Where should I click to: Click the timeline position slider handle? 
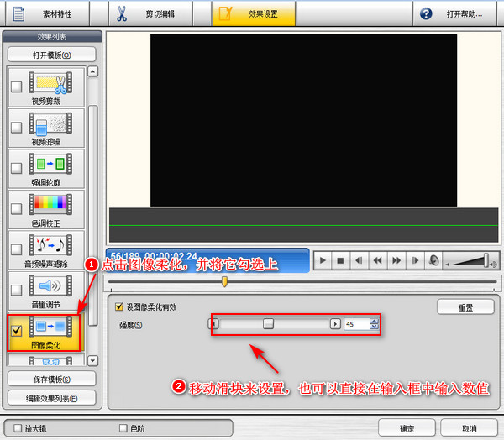[x=224, y=281]
